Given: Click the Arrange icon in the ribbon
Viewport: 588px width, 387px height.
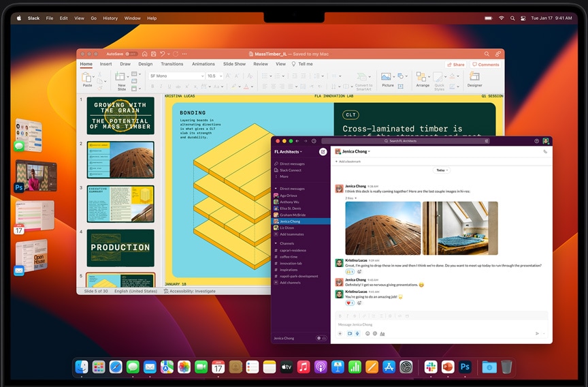Looking at the screenshot, I should pyautogui.click(x=423, y=78).
